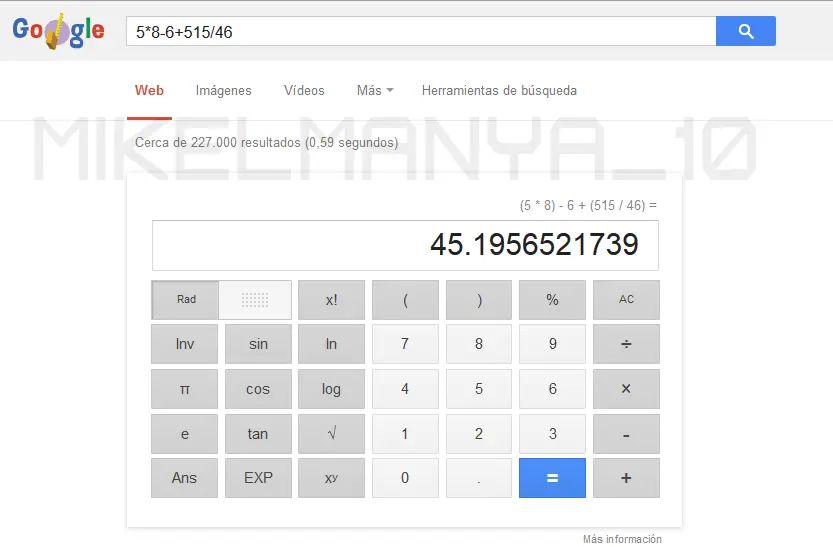Image resolution: width=833 pixels, height=547 pixels.
Task: Switch to the Web tab
Action: (149, 90)
